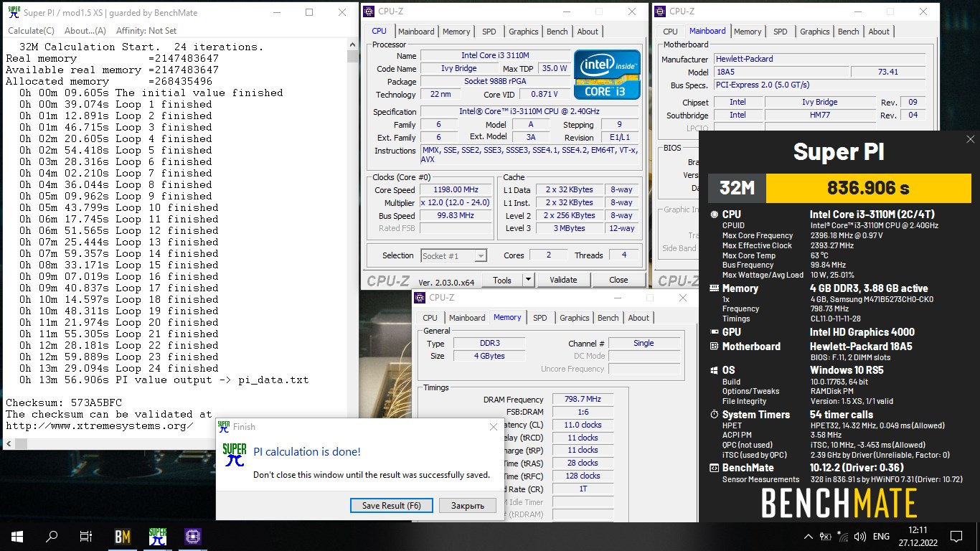Click the DRAM Frequency value '798.7 MHz'

tap(583, 399)
